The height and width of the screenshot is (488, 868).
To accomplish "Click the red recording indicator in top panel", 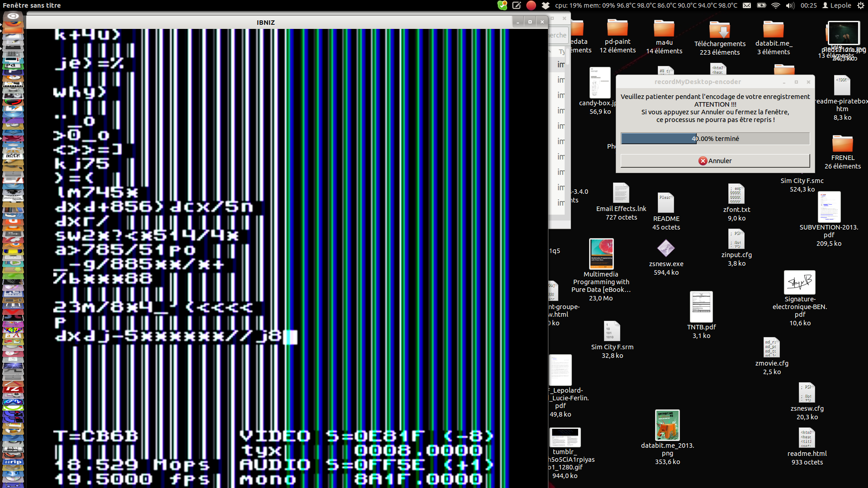I will tap(531, 5).
